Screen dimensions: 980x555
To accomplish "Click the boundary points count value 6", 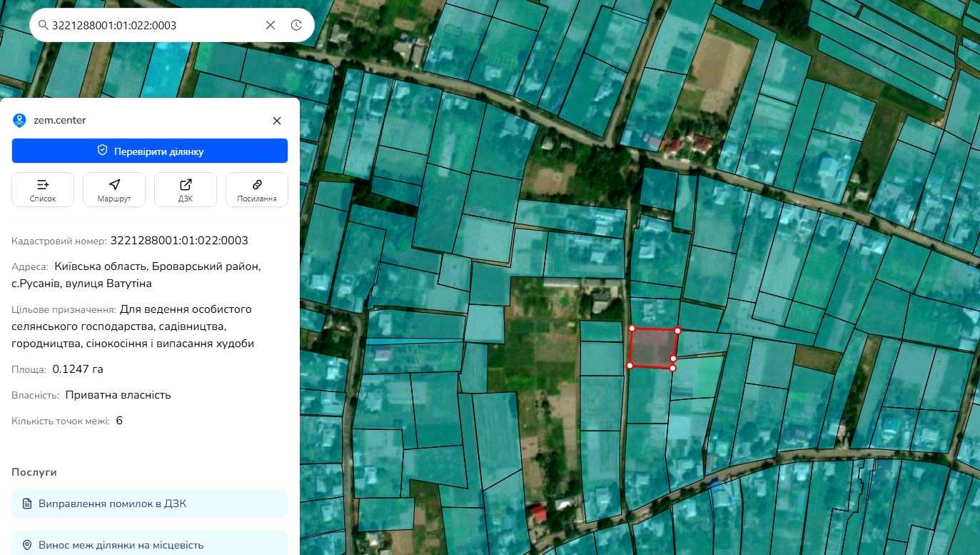I will [119, 421].
